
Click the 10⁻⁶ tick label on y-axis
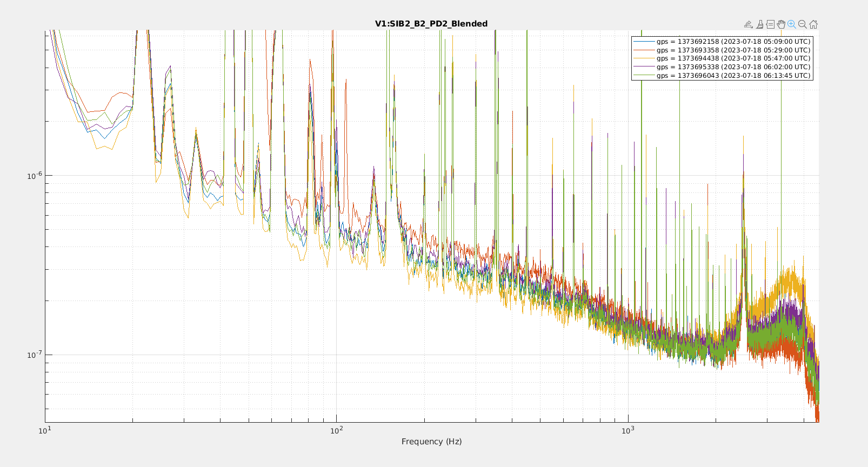coord(35,176)
